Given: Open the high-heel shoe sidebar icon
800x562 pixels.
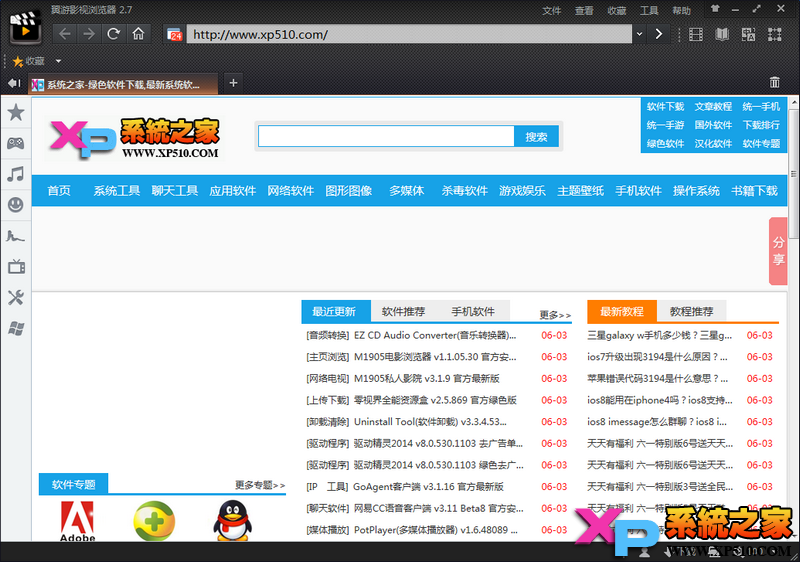Looking at the screenshot, I should 16,236.
